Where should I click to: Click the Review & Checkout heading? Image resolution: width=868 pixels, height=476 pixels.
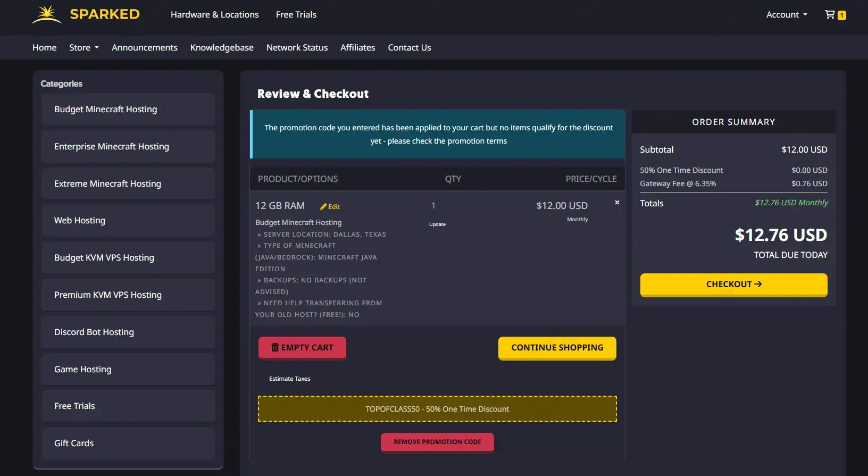click(x=313, y=94)
